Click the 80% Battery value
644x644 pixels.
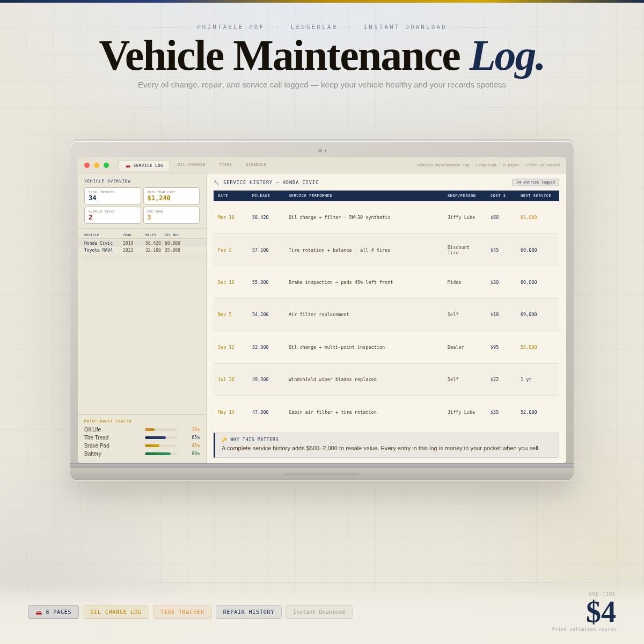coord(196,454)
